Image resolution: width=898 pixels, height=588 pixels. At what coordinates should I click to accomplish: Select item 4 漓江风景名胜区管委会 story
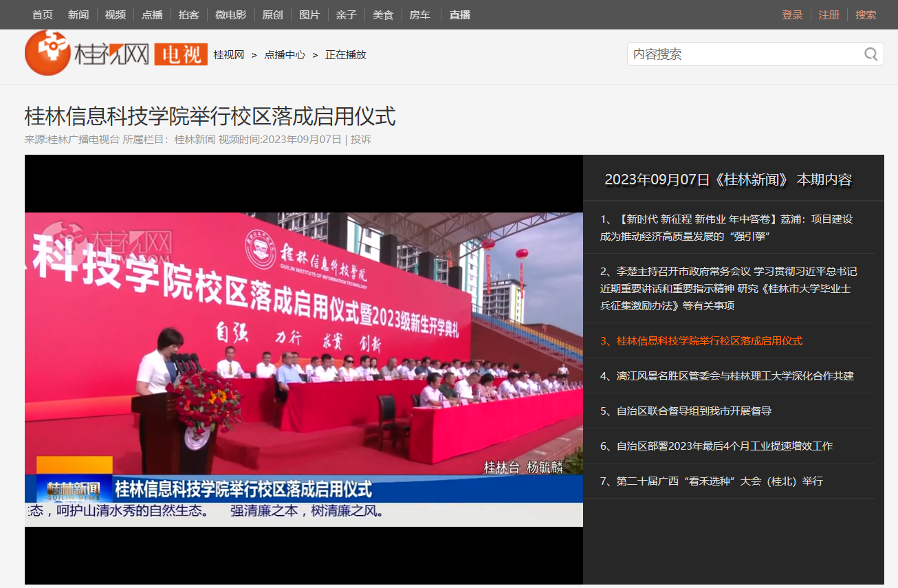click(726, 375)
